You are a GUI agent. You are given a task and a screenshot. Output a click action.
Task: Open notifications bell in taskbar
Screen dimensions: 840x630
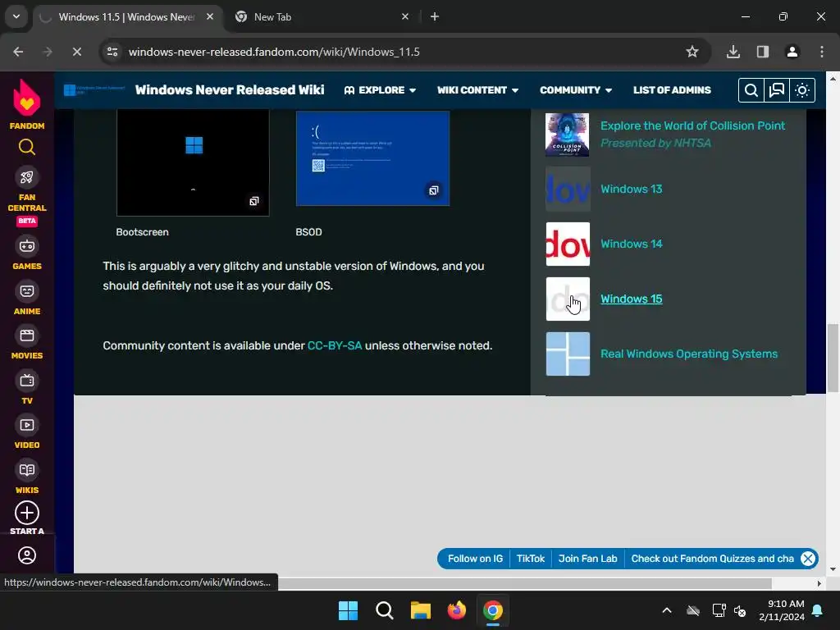[818, 610]
